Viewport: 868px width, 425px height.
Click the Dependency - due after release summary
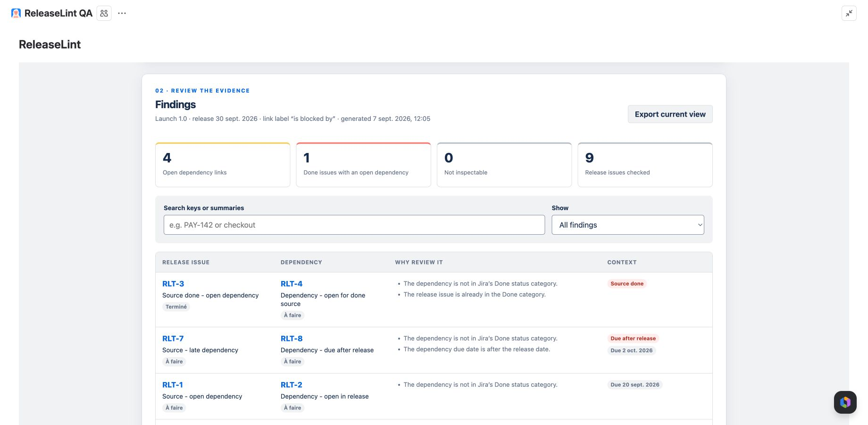(327, 350)
